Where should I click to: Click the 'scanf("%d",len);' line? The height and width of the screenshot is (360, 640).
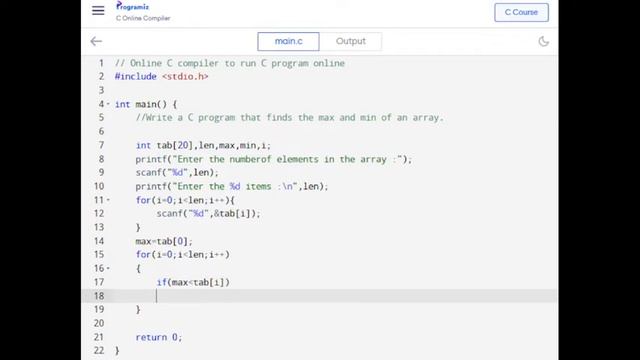177,173
